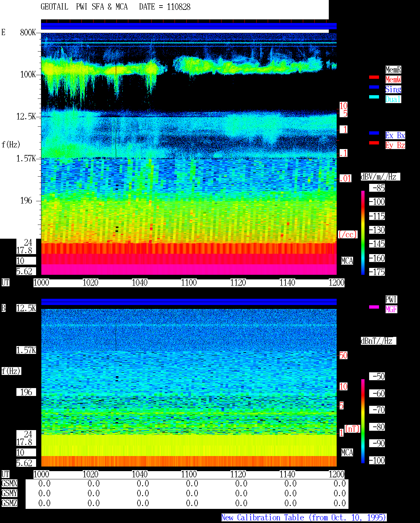Click the blue Ex Bx legend swatch
The width and height of the screenshot is (420, 523).
pyautogui.click(x=374, y=133)
